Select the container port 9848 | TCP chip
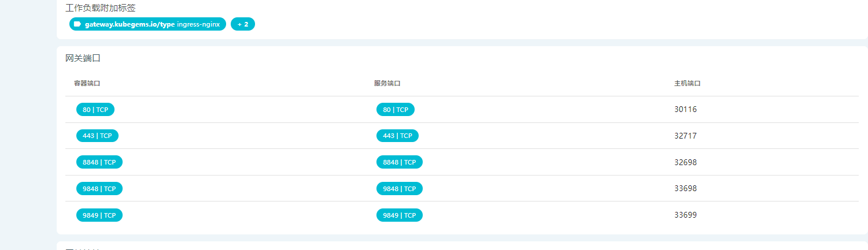 99,189
